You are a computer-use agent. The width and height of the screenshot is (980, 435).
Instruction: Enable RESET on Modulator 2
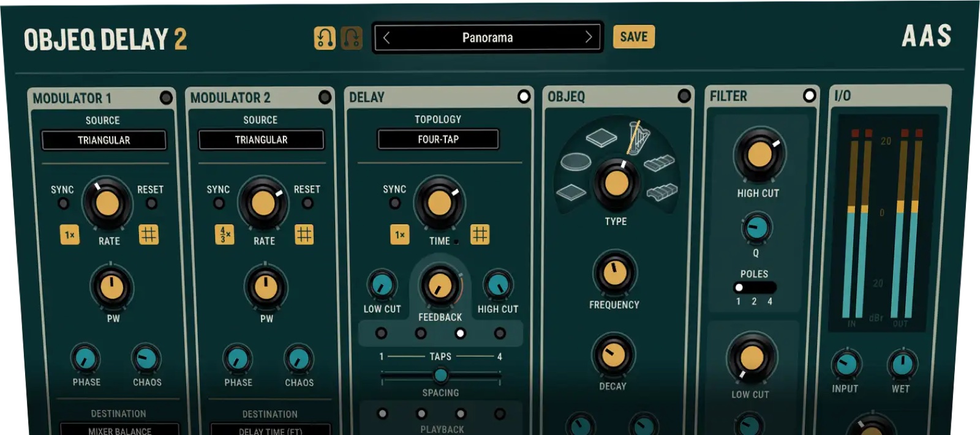tap(307, 203)
